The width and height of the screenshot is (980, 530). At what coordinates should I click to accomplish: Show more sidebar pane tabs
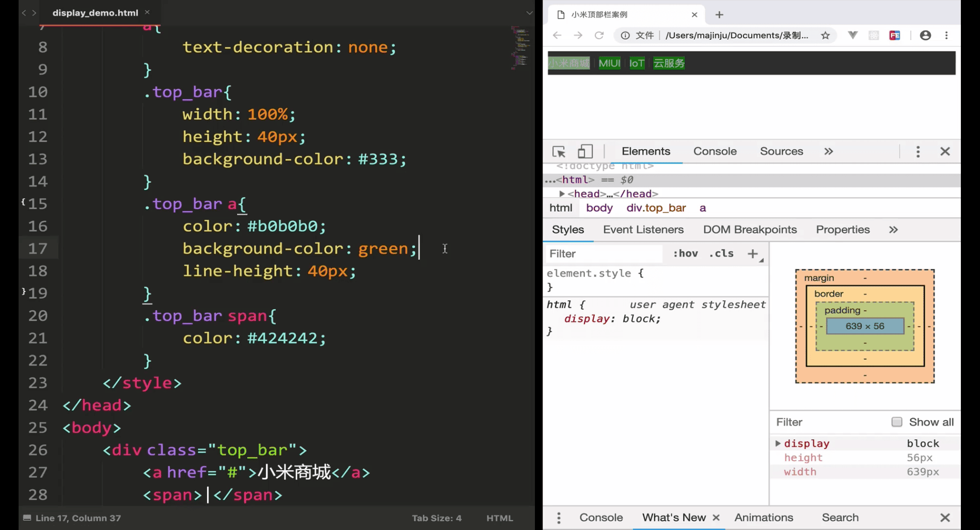[893, 230]
